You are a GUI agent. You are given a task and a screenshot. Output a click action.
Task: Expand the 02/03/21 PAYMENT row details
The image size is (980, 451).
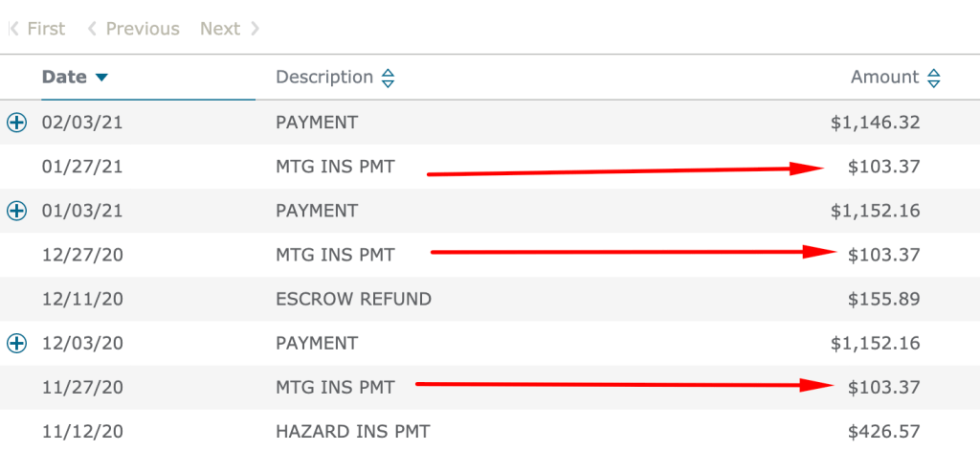pos(16,123)
